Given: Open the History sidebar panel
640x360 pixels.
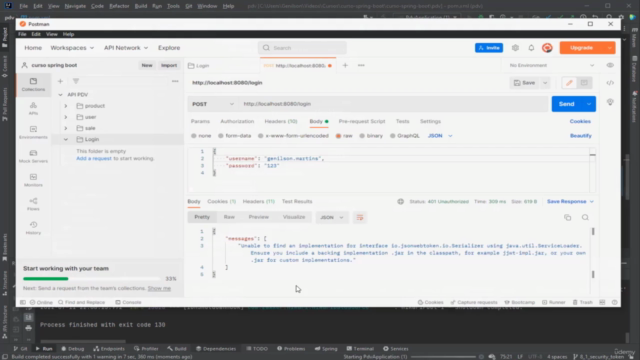Looking at the screenshot, I should coord(33,228).
